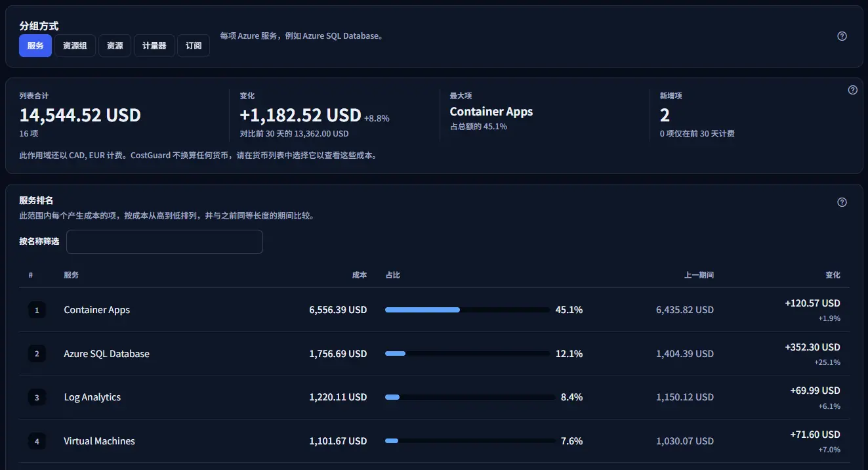Screen dimensions: 868x470
Task: Click the +71.60 USD change cell
Action: point(815,435)
